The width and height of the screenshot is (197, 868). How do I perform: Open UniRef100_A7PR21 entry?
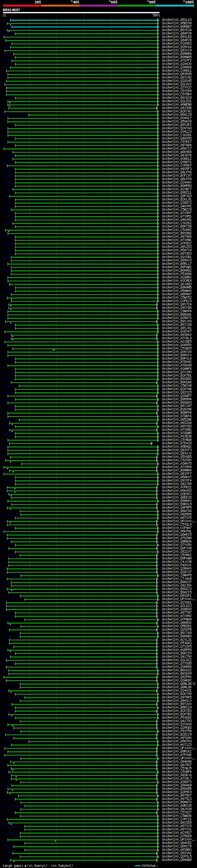point(177,487)
